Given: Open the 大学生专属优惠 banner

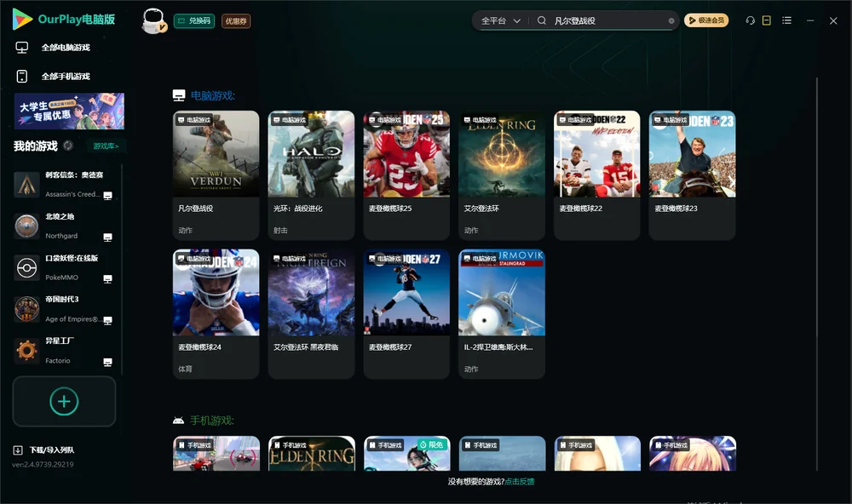Looking at the screenshot, I should pos(70,111).
